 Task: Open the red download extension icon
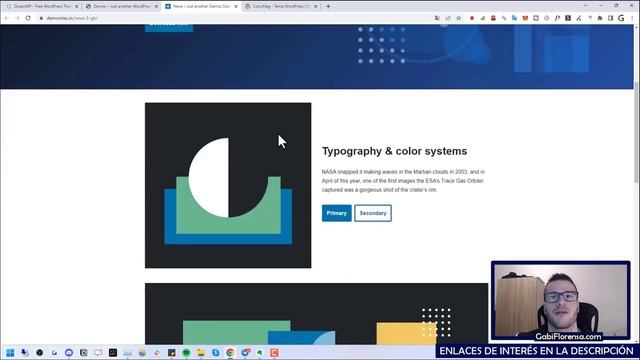tap(472, 18)
